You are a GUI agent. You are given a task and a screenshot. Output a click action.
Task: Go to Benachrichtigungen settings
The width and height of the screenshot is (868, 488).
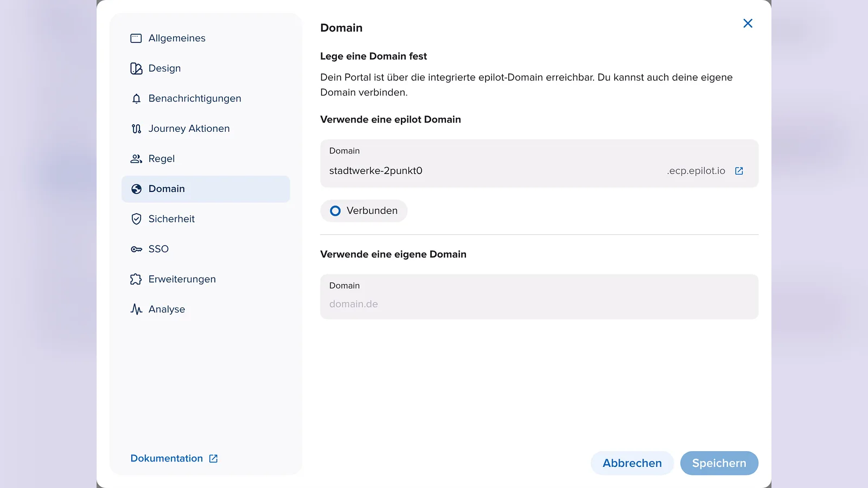(x=206, y=99)
